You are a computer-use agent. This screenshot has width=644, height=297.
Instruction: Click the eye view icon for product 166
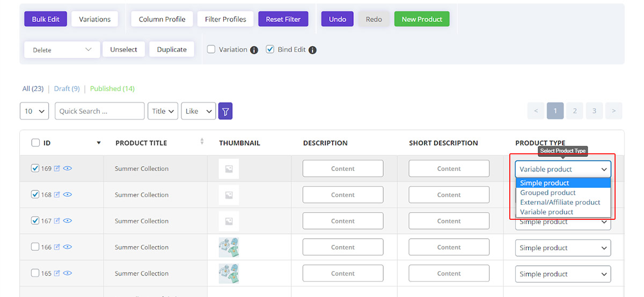pos(68,247)
